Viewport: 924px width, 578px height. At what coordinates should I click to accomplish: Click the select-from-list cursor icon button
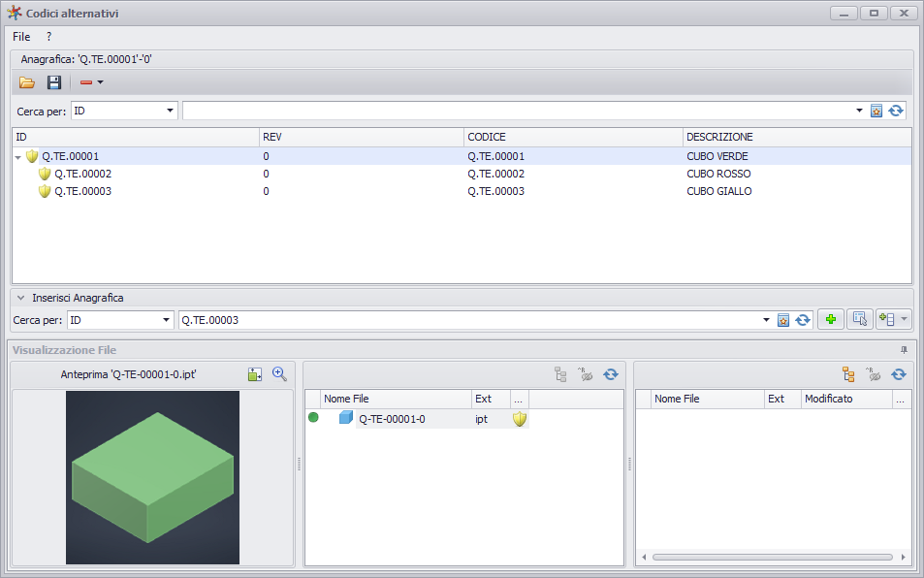(860, 319)
